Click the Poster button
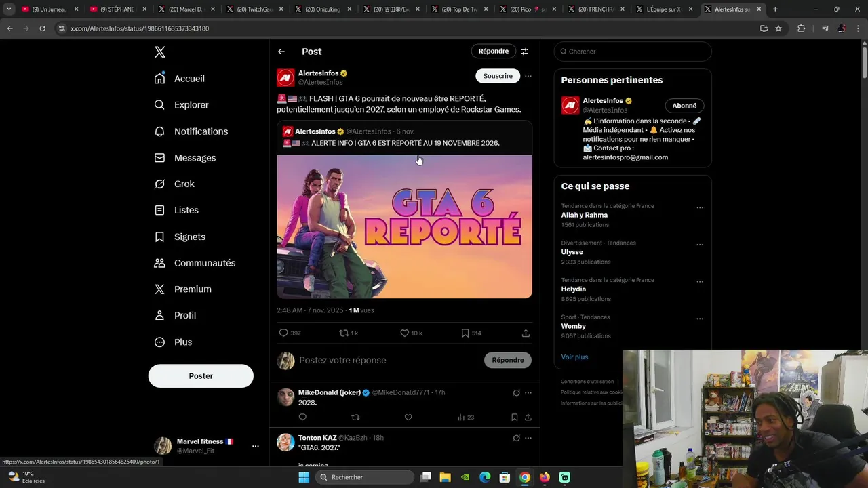The width and height of the screenshot is (868, 488). pos(201,376)
